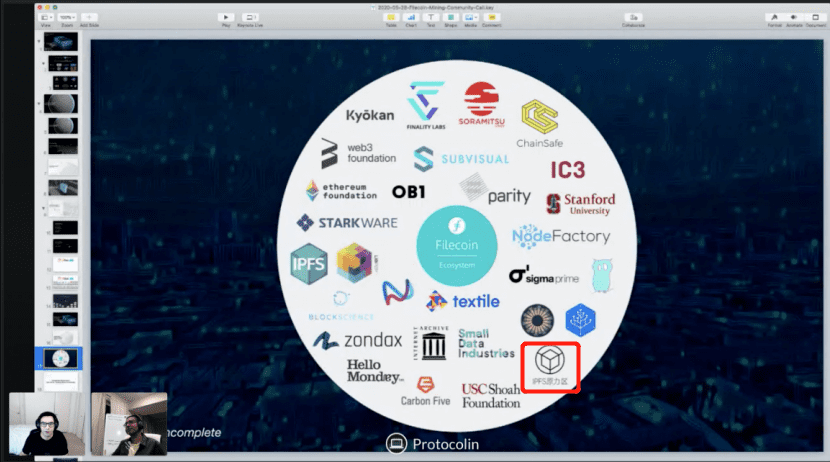Select the OB1 logo on slide
The image size is (830, 462).
pos(409,192)
